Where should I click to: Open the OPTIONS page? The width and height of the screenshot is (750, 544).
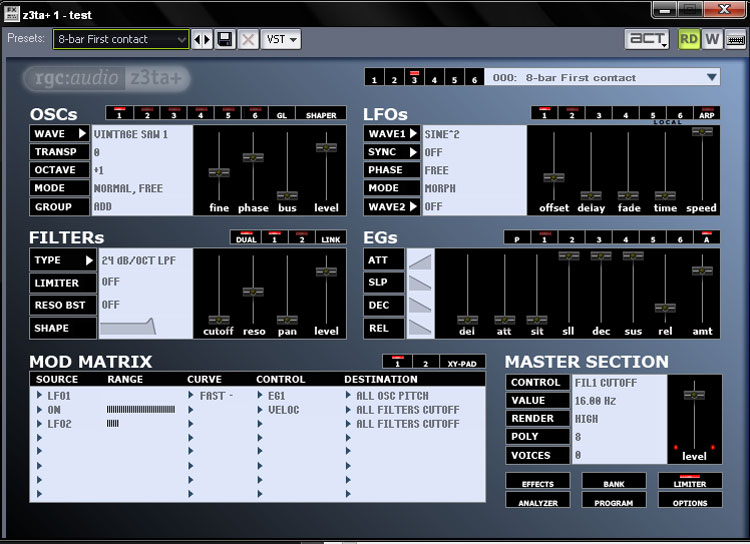[x=690, y=500]
